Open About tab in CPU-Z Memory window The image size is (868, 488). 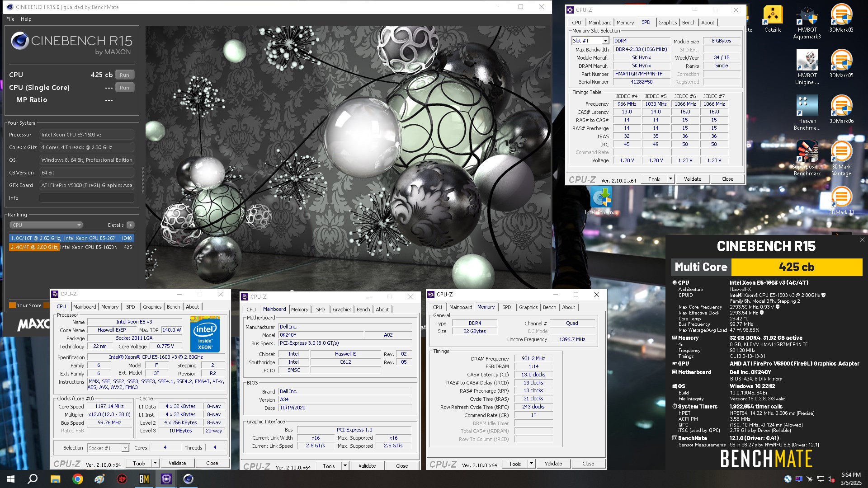pos(569,307)
